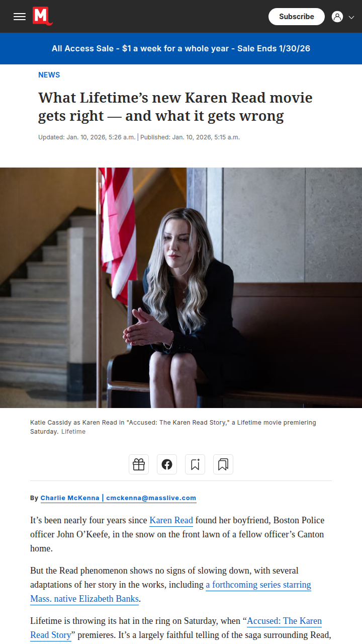Click the Updated Jan. 10 timestamp
The height and width of the screenshot is (644, 362).
coord(87,137)
